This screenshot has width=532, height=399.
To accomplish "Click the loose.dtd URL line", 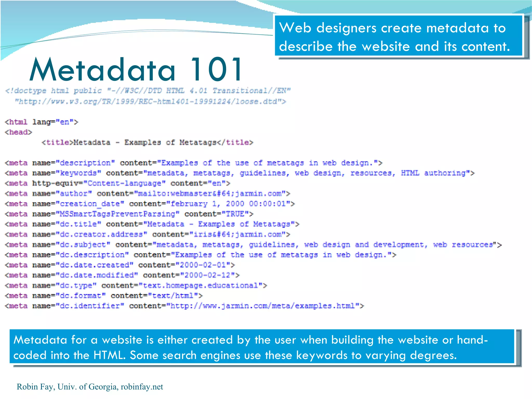I will pos(150,101).
